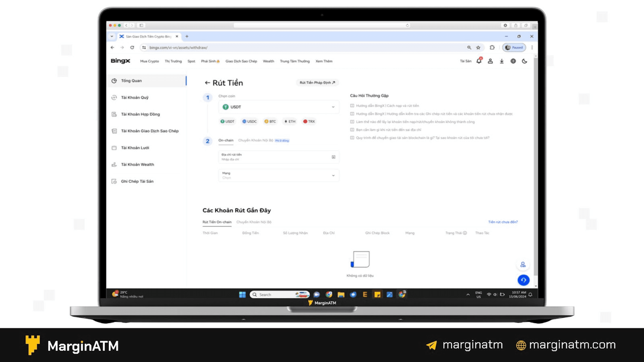Click blue floating chat button
The width and height of the screenshot is (644, 362).
pyautogui.click(x=524, y=280)
